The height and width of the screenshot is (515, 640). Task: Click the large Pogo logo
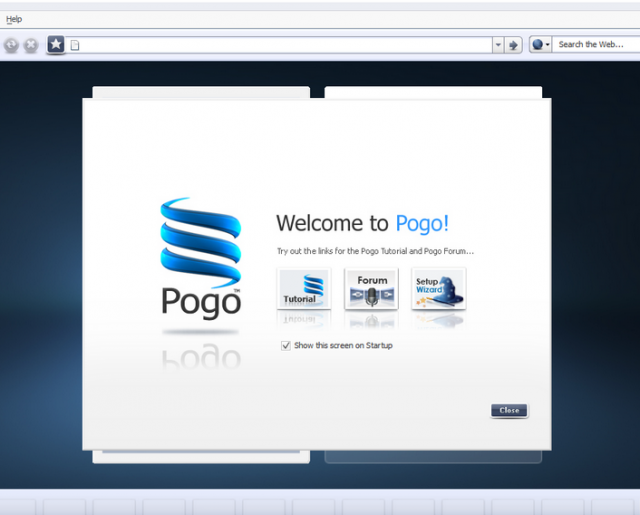[201, 257]
